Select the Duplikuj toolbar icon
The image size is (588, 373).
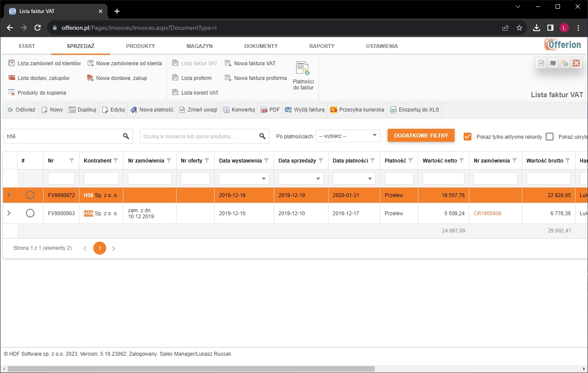[x=72, y=110]
